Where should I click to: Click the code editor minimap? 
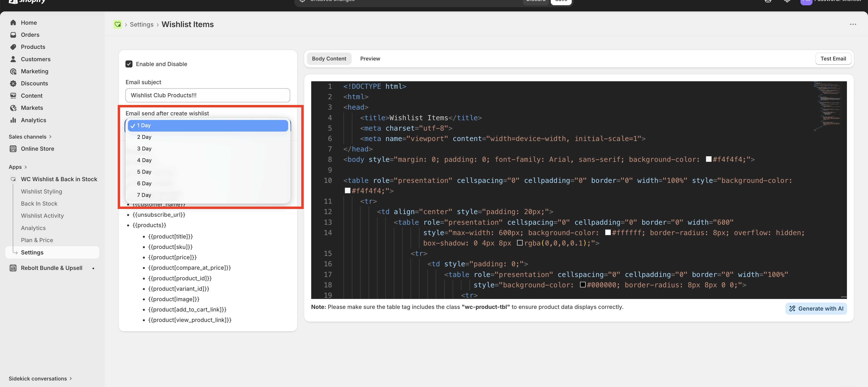point(828,106)
